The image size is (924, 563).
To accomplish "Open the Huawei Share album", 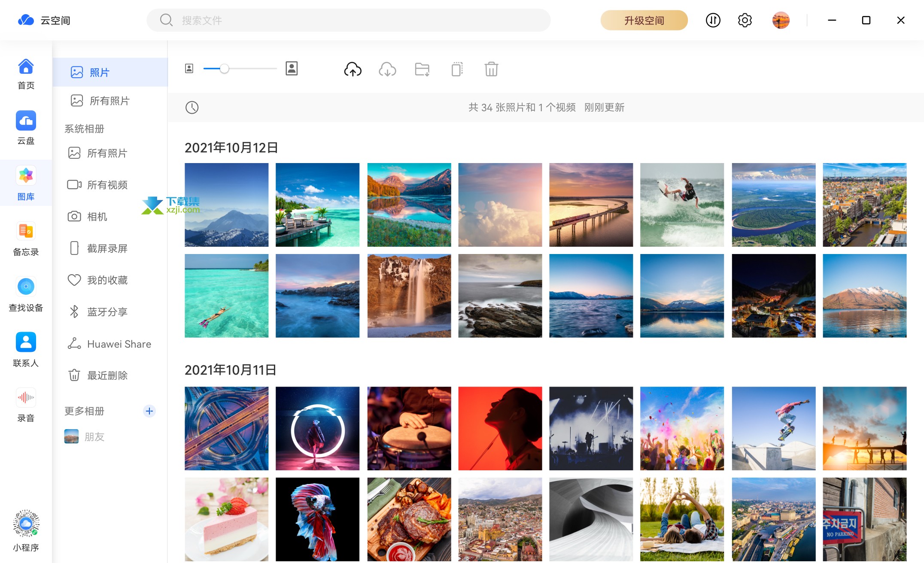I will tap(110, 344).
